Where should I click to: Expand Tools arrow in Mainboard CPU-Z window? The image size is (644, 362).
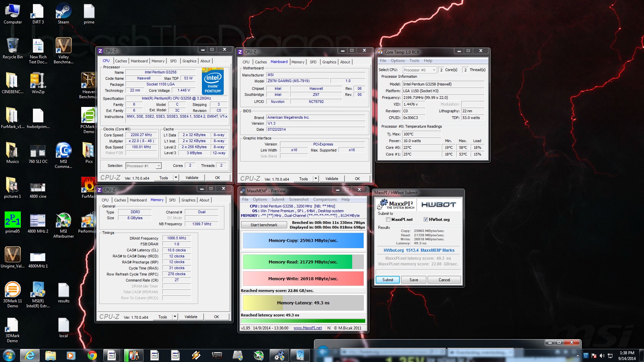(x=316, y=179)
